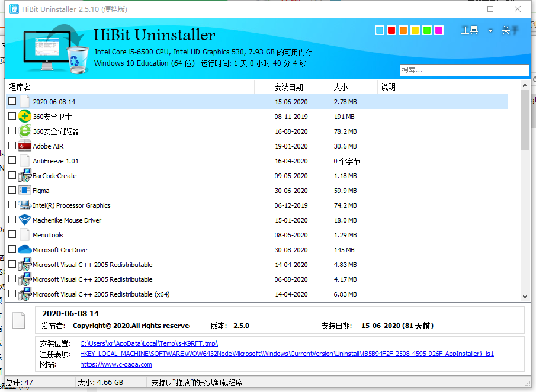
Task: Click the 360安全浏览器 browser icon
Action: coord(25,131)
